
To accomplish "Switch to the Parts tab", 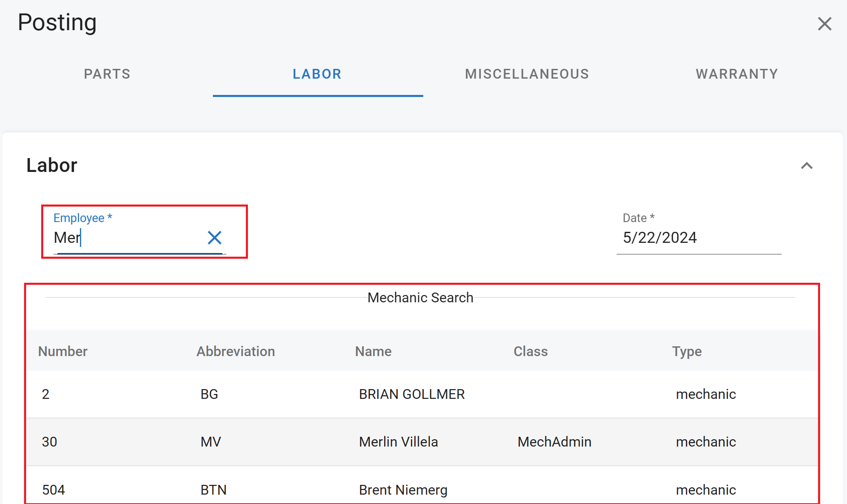I will click(x=107, y=74).
